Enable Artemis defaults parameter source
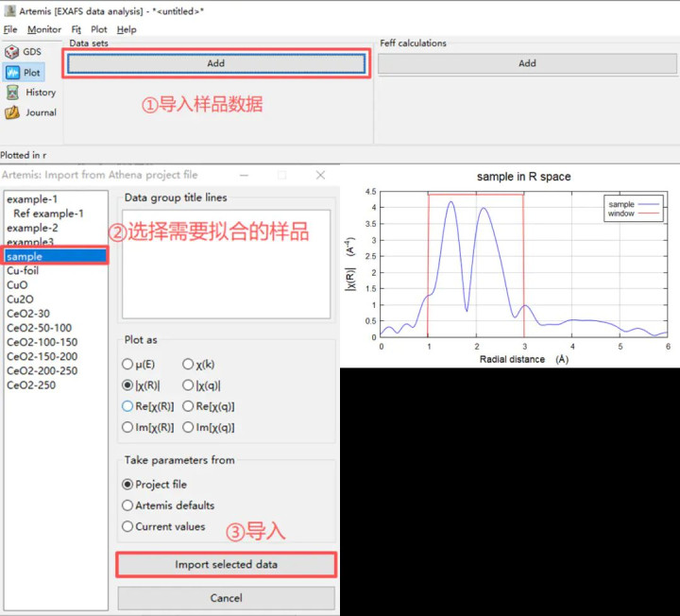 coord(128,505)
